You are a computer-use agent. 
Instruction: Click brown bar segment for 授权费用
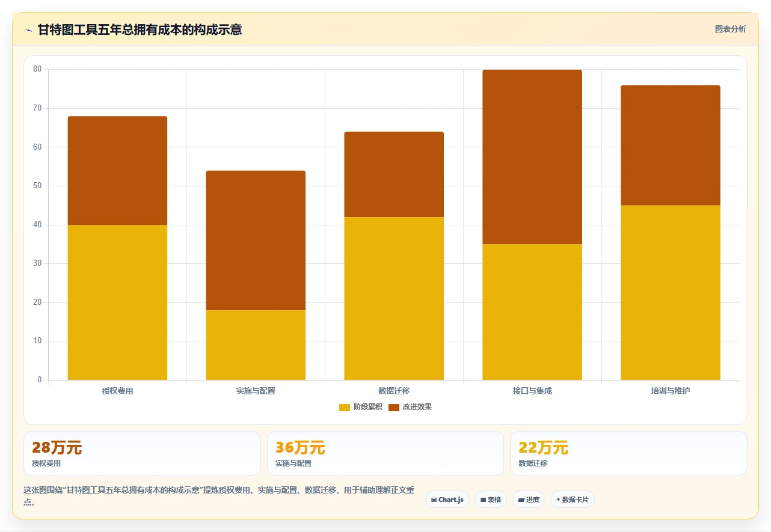[117, 171]
